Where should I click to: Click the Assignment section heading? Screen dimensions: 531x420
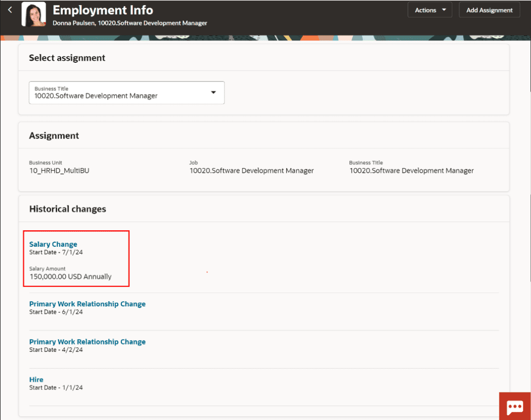pos(54,136)
